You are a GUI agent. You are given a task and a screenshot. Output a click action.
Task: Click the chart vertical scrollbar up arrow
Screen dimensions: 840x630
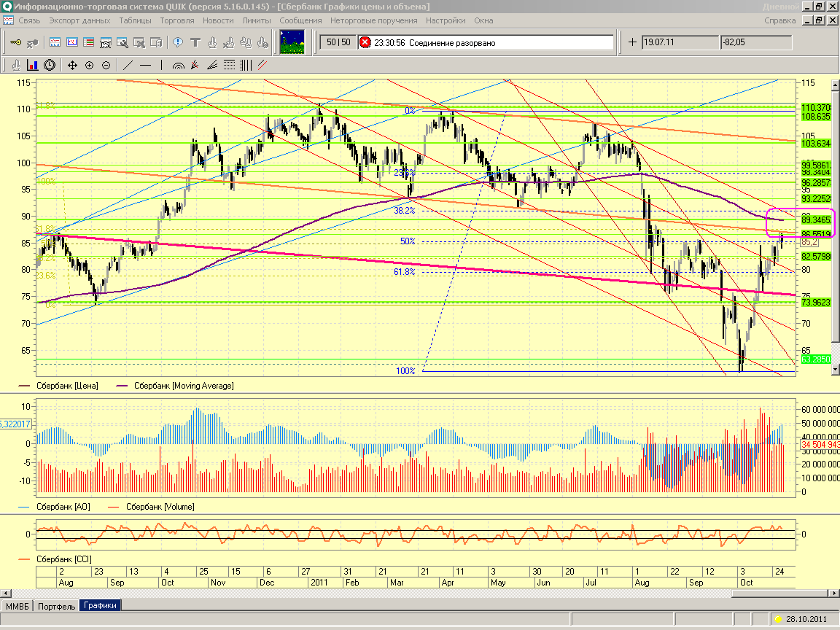835,85
